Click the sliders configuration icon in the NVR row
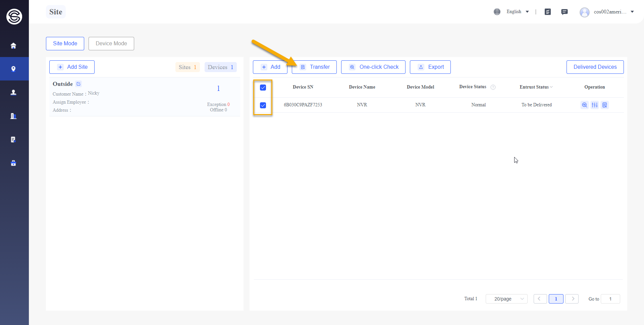 [595, 105]
